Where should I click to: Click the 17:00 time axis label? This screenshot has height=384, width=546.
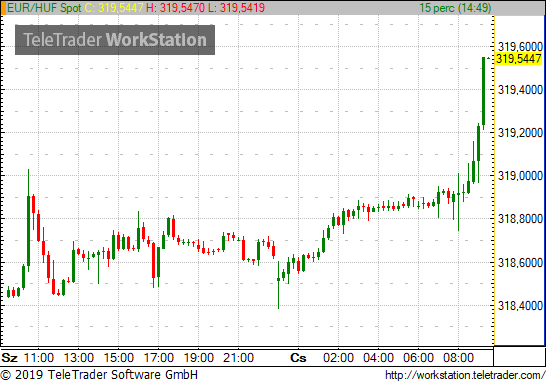pos(159,358)
